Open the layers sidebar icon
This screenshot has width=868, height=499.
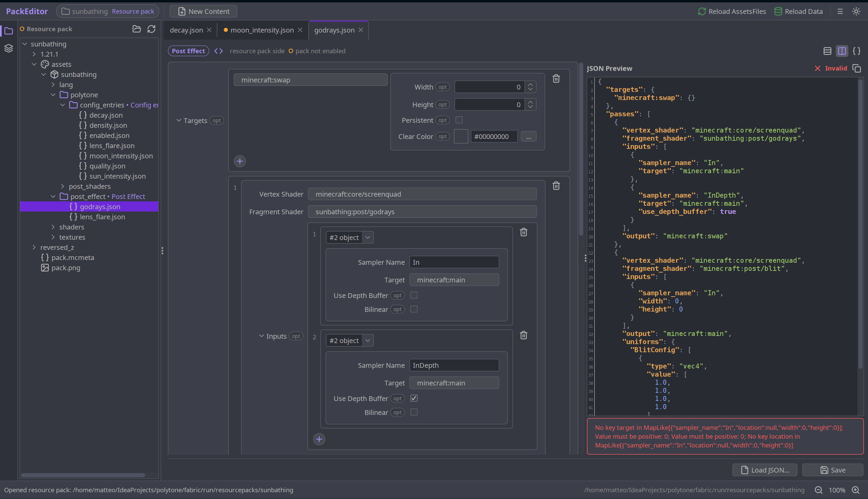[8, 48]
